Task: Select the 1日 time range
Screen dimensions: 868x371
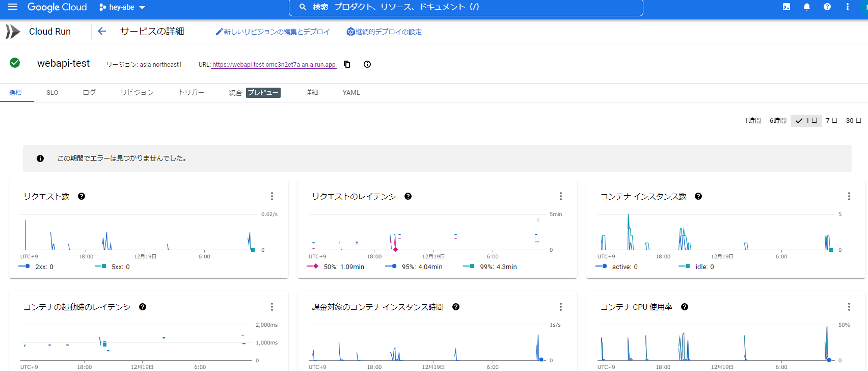Action: pyautogui.click(x=806, y=121)
